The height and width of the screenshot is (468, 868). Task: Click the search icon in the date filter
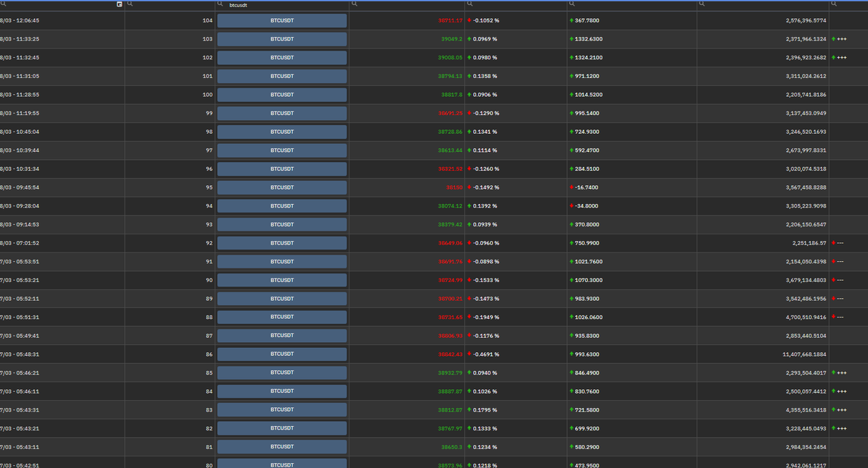click(x=4, y=4)
